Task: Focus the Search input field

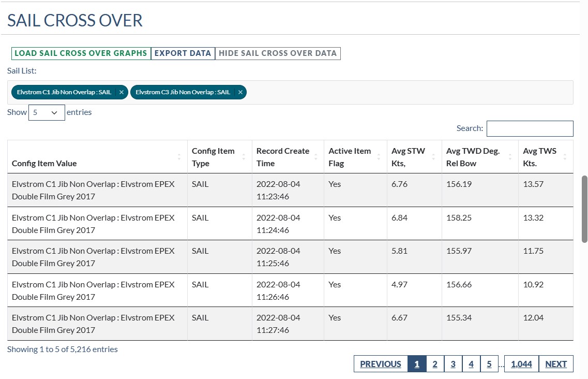Action: (x=530, y=128)
